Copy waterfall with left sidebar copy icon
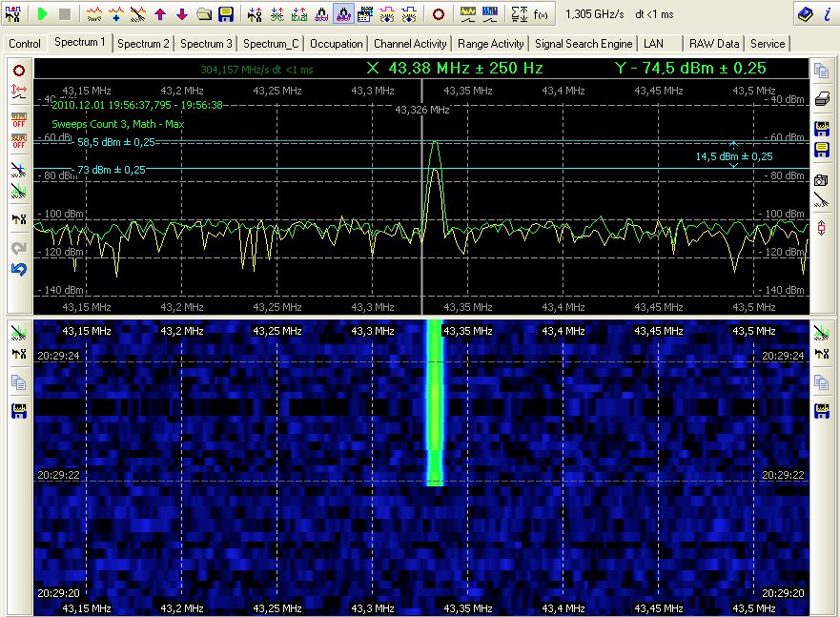Viewport: 840px width, 617px height. [19, 382]
